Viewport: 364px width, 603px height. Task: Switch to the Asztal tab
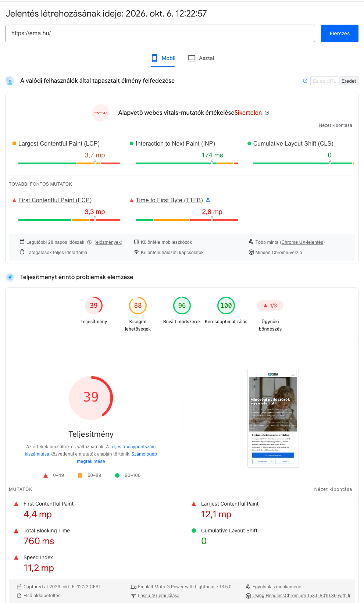pyautogui.click(x=201, y=58)
